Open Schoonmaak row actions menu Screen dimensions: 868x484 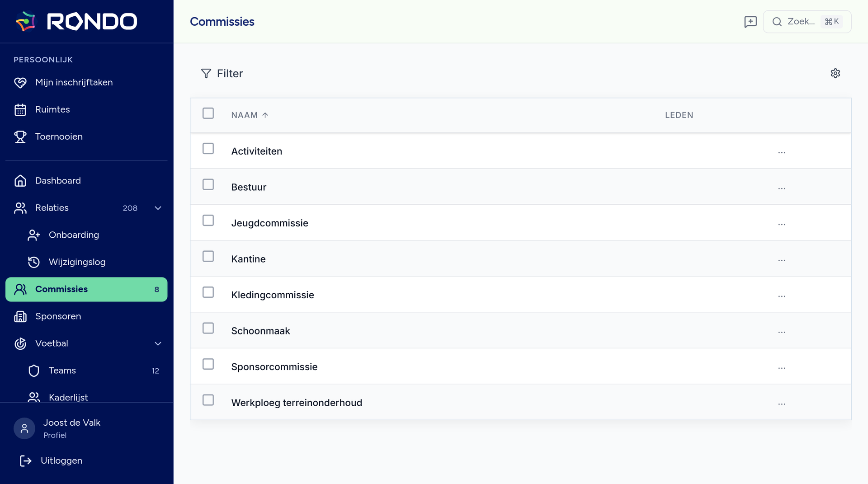pyautogui.click(x=782, y=332)
